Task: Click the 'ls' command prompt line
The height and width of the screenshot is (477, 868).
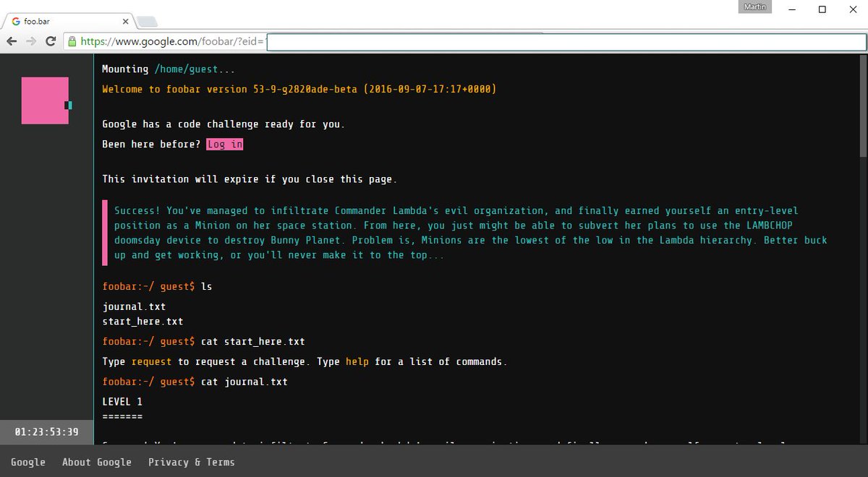Action: tap(157, 286)
